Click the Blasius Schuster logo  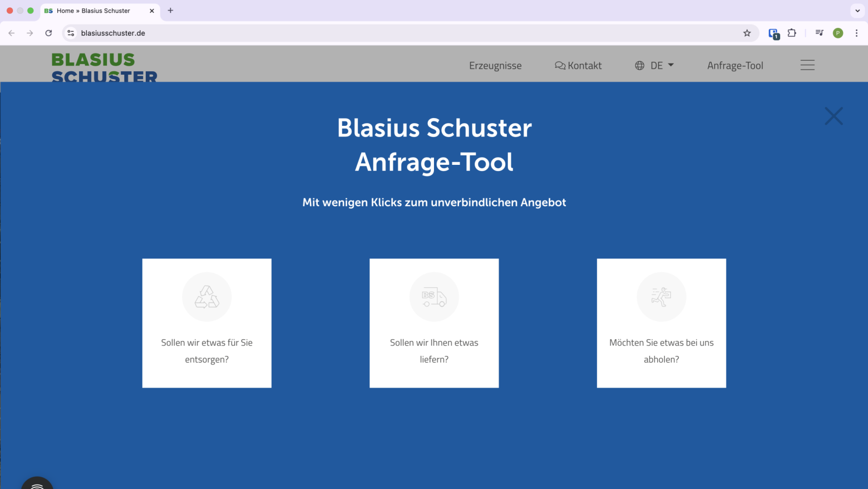click(x=105, y=67)
